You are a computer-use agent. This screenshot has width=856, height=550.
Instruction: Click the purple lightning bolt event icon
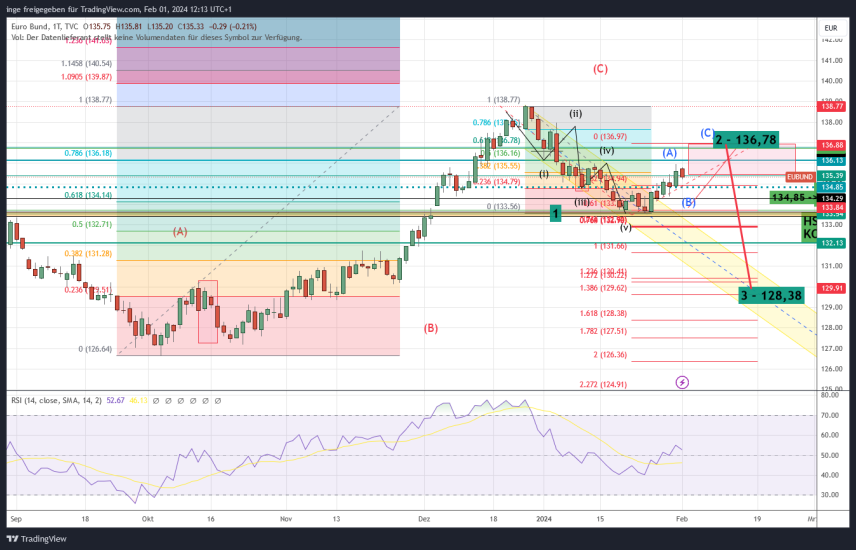pos(683,382)
